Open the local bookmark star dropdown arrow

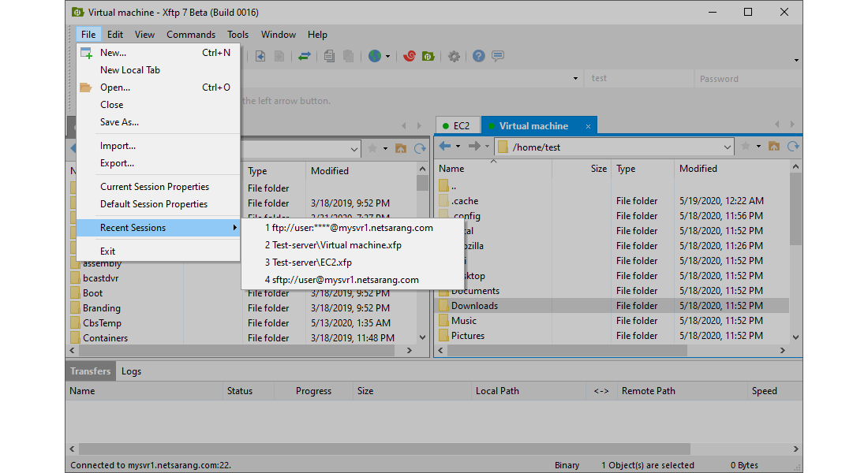point(385,148)
